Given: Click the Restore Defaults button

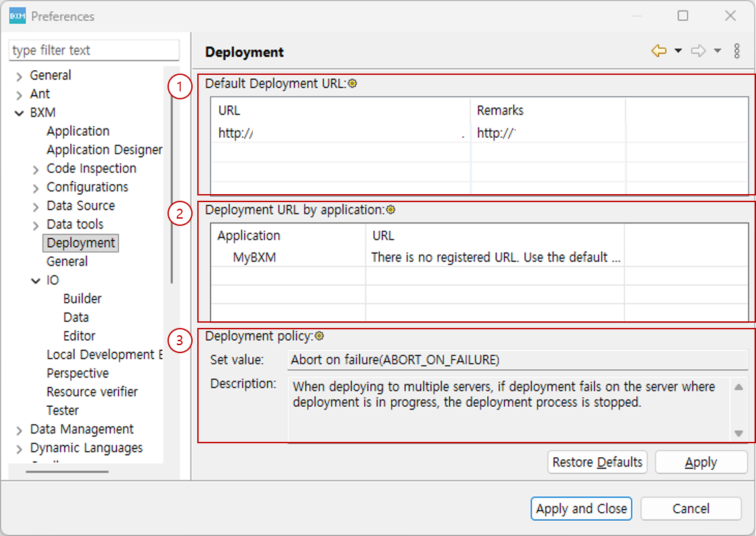Looking at the screenshot, I should (597, 462).
